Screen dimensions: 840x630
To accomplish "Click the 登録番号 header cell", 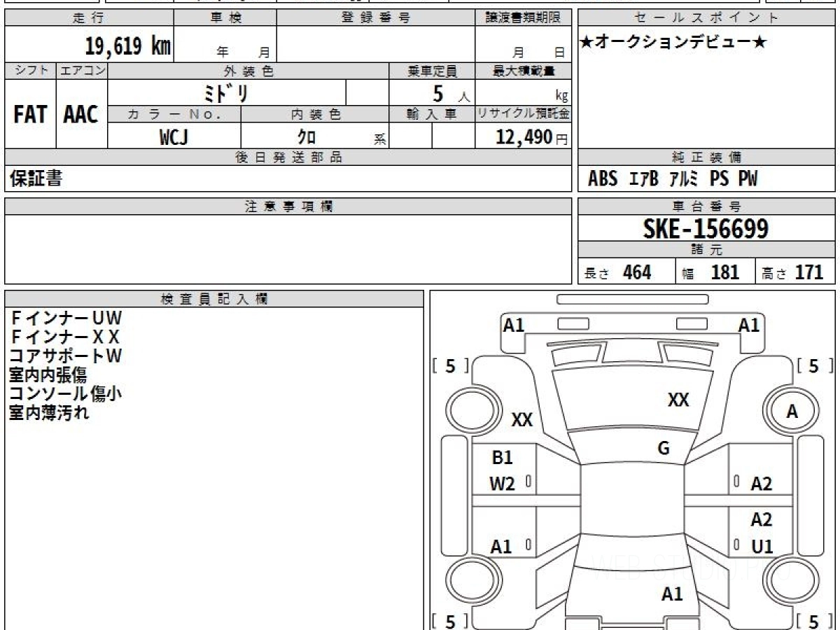I will pyautogui.click(x=375, y=18).
